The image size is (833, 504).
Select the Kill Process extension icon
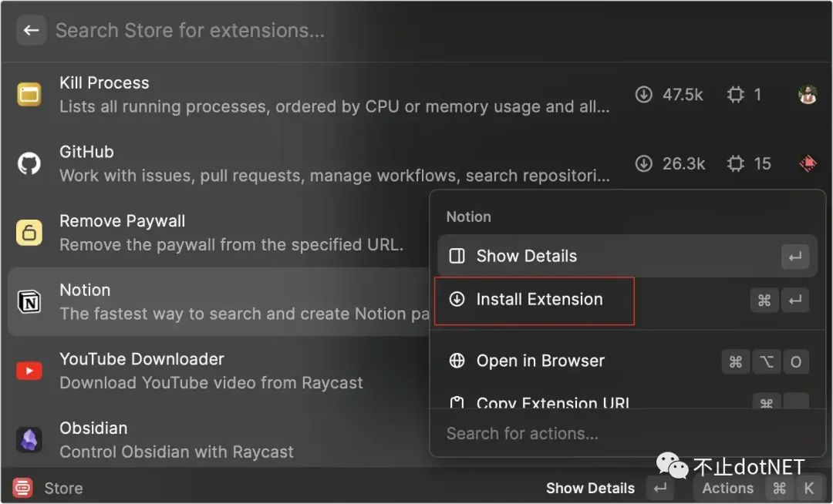[x=29, y=95]
